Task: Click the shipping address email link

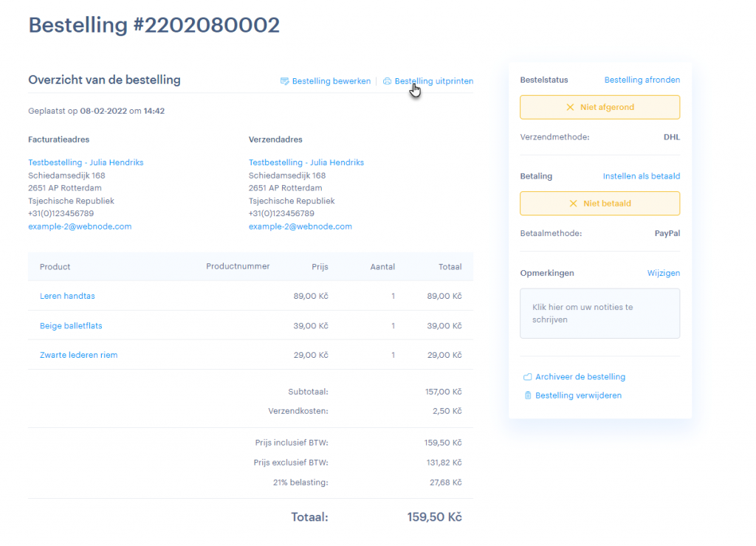Action: click(x=300, y=227)
